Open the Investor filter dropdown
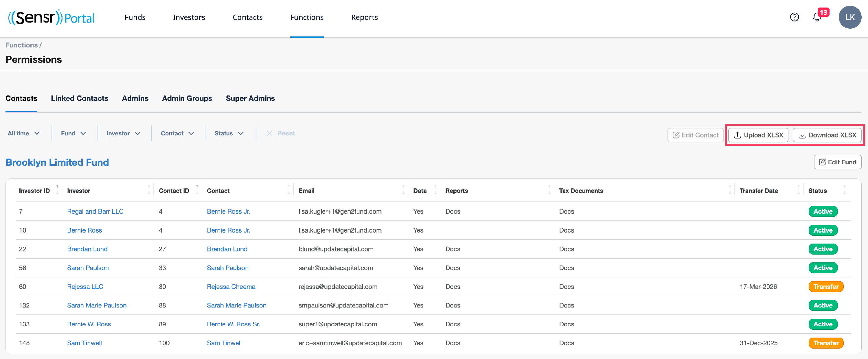Screen dimensions: 868x359 (x=123, y=133)
